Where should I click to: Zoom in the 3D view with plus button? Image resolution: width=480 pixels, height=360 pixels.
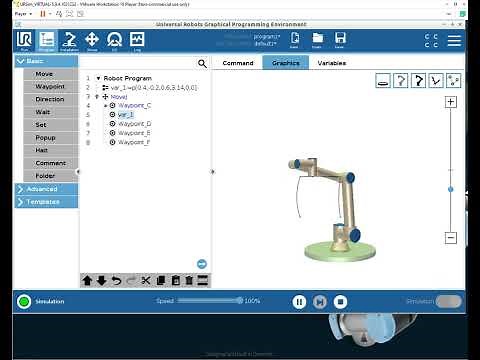point(451,102)
